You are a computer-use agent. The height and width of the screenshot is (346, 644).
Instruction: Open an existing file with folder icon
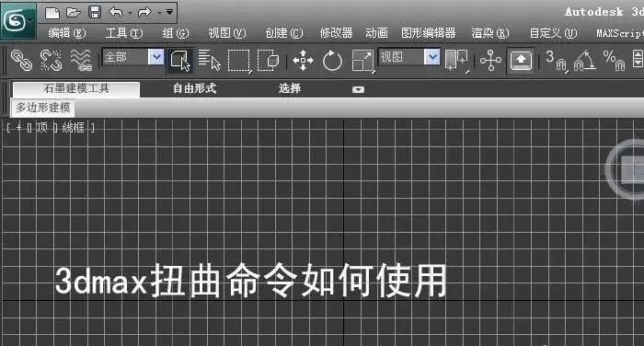[73, 13]
